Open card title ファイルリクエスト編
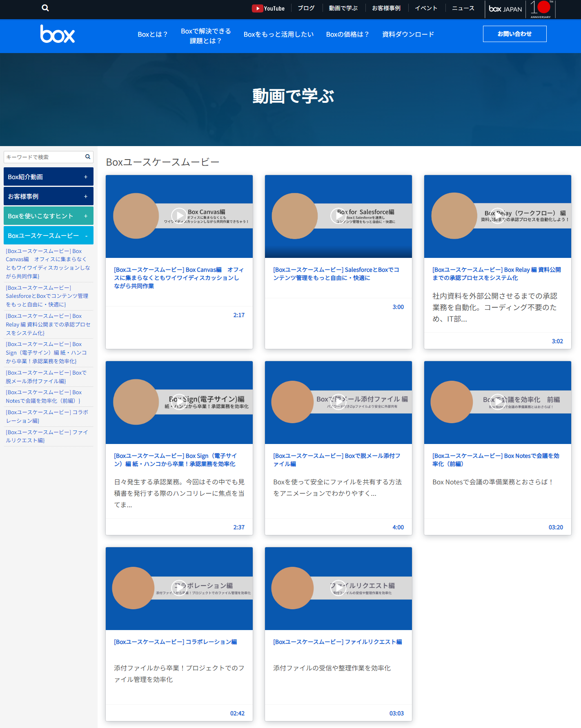 [x=338, y=642]
